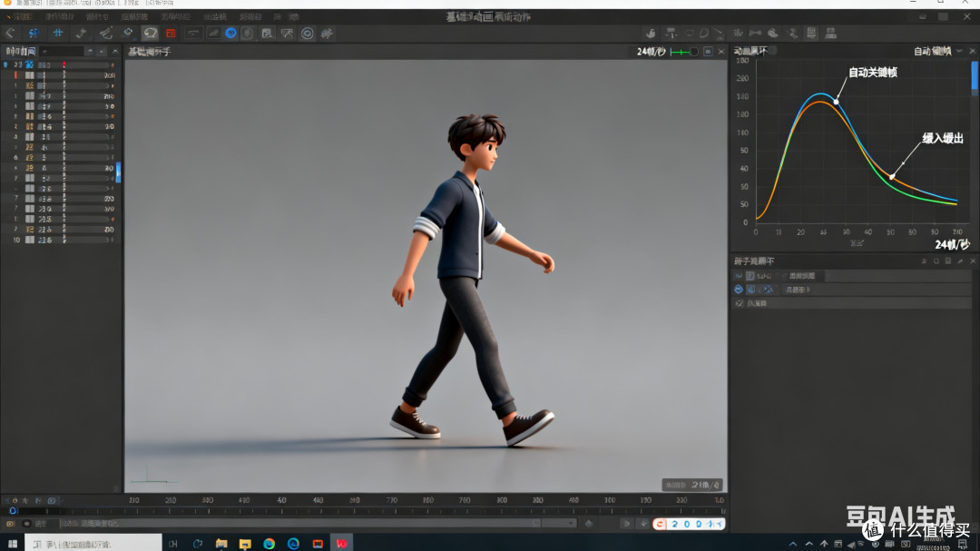Open the 自动关键帧 dropdown in curve panel
This screenshot has width=980, height=551.
point(959,51)
